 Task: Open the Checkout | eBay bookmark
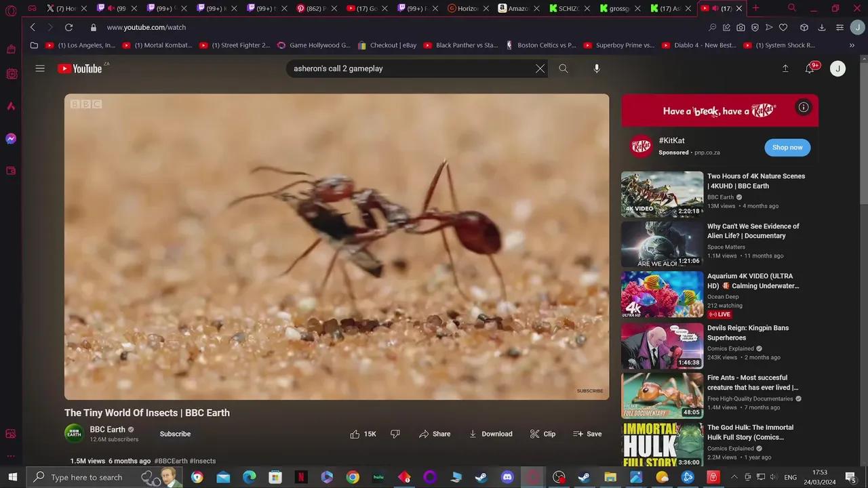coord(387,45)
